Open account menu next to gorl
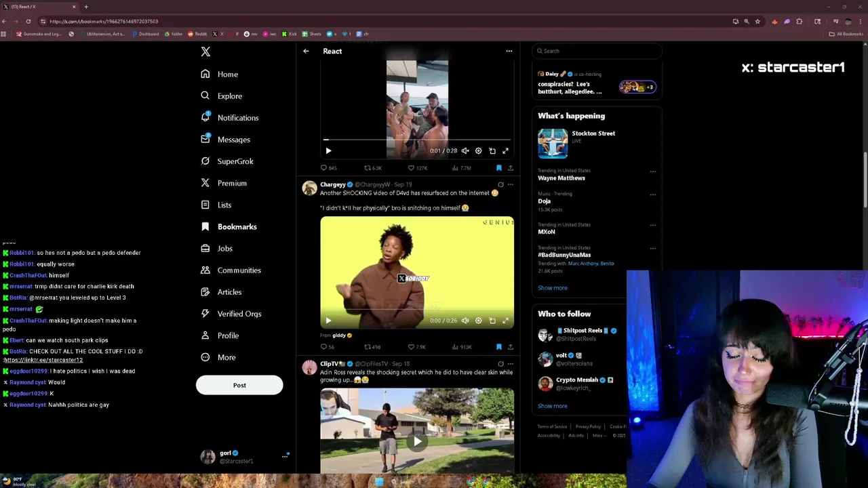 coord(285,457)
